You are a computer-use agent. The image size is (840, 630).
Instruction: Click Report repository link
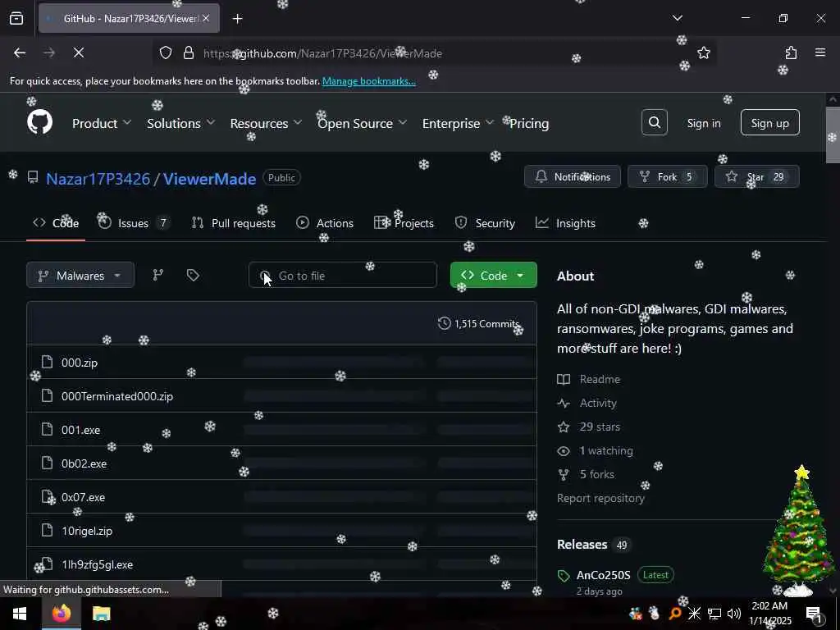tap(600, 498)
